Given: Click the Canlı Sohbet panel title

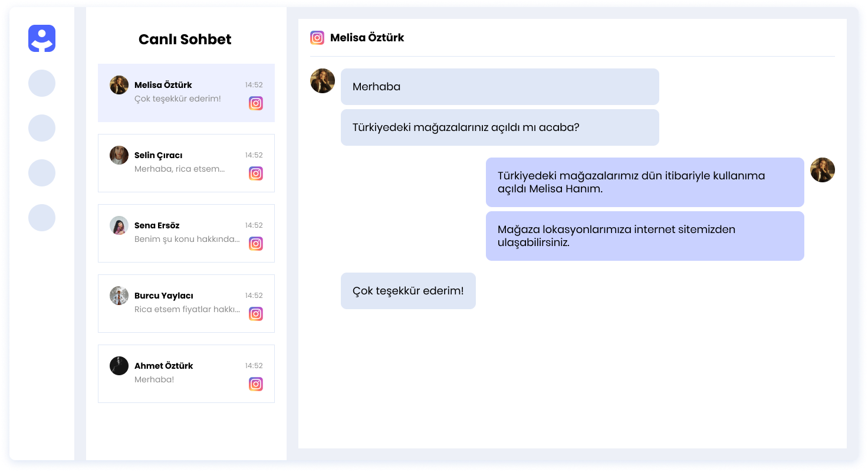Looking at the screenshot, I should (185, 40).
